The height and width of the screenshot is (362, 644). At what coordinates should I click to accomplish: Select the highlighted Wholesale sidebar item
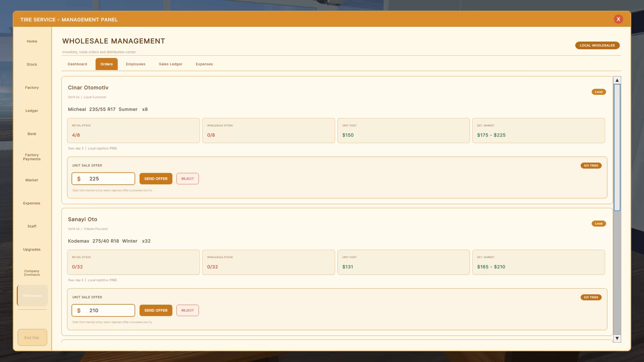pyautogui.click(x=32, y=296)
